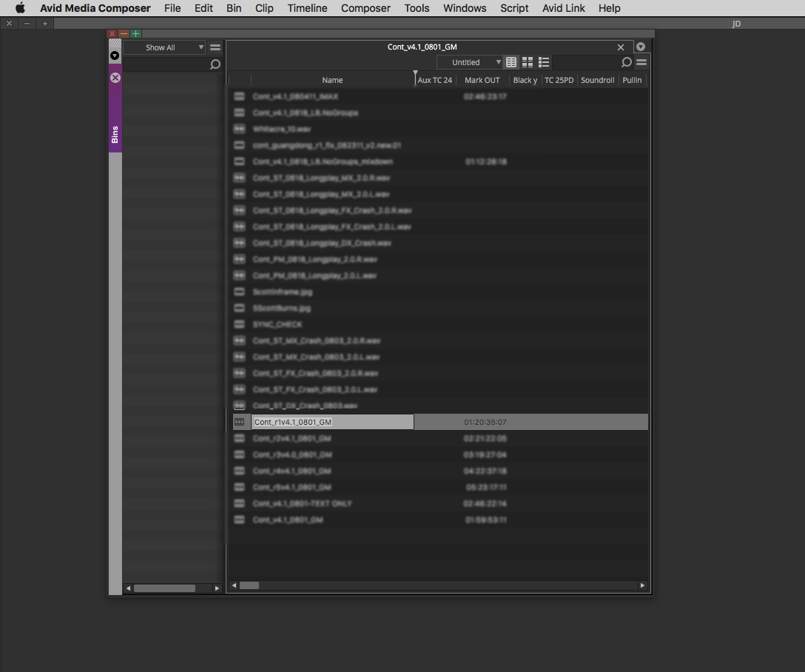
Task: Click left arrow of sidebar scrollbar
Action: tap(128, 588)
